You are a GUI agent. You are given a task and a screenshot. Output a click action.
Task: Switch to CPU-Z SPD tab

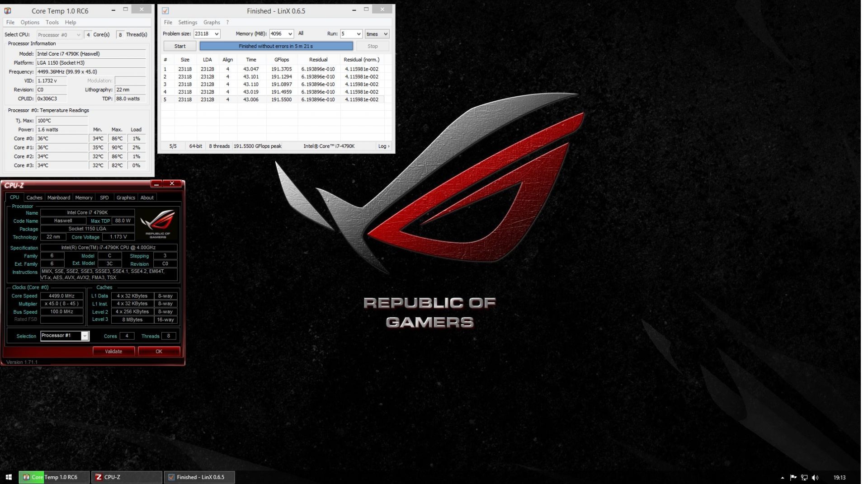pos(104,197)
